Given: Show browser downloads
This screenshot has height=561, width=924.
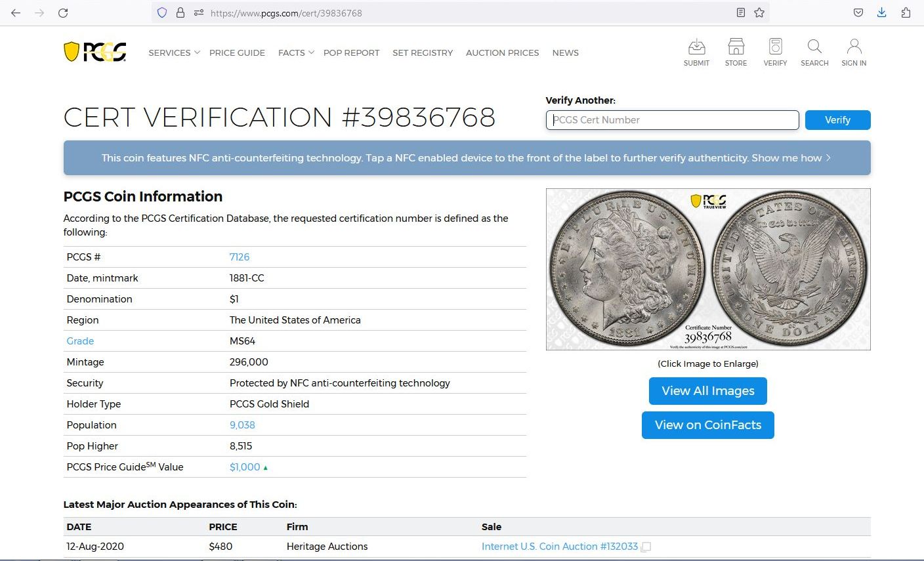Looking at the screenshot, I should click(882, 13).
